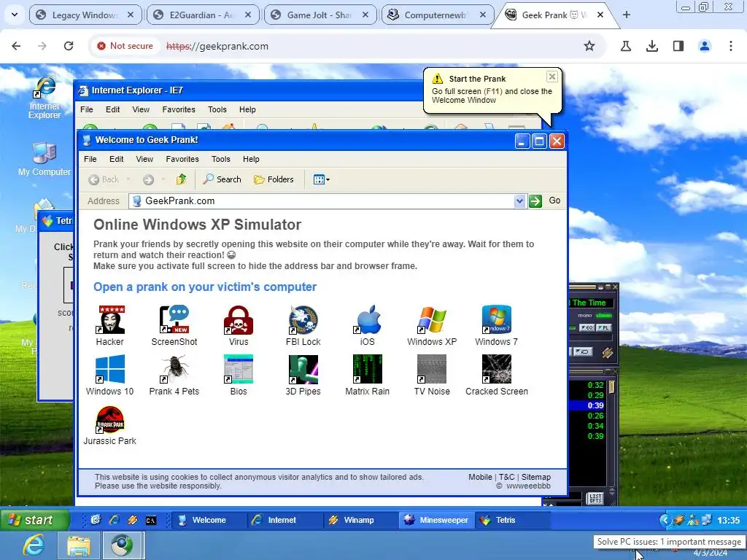The width and height of the screenshot is (747, 560).
Task: Switch to E2Guardian browser tab
Action: click(x=203, y=15)
